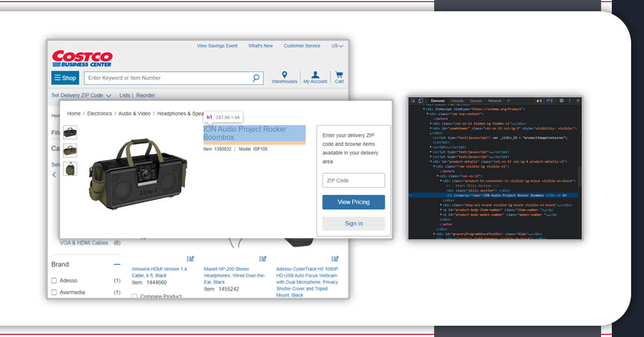
Task: Collapse the Brand filter section
Action: pyautogui.click(x=116, y=265)
